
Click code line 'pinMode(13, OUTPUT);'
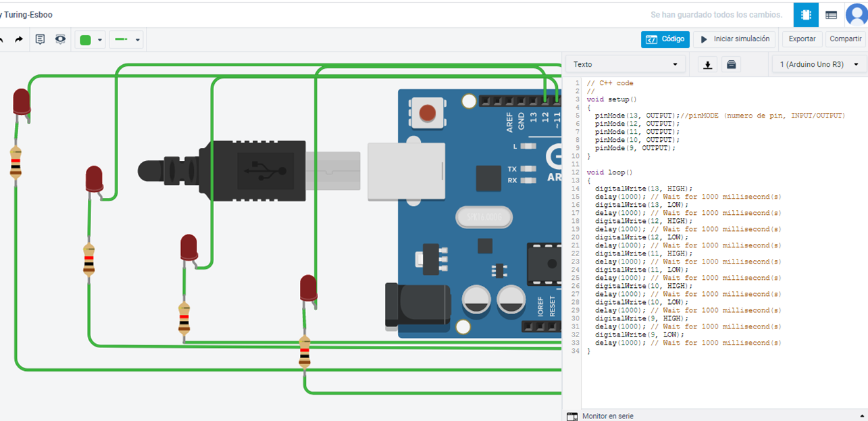[637, 116]
